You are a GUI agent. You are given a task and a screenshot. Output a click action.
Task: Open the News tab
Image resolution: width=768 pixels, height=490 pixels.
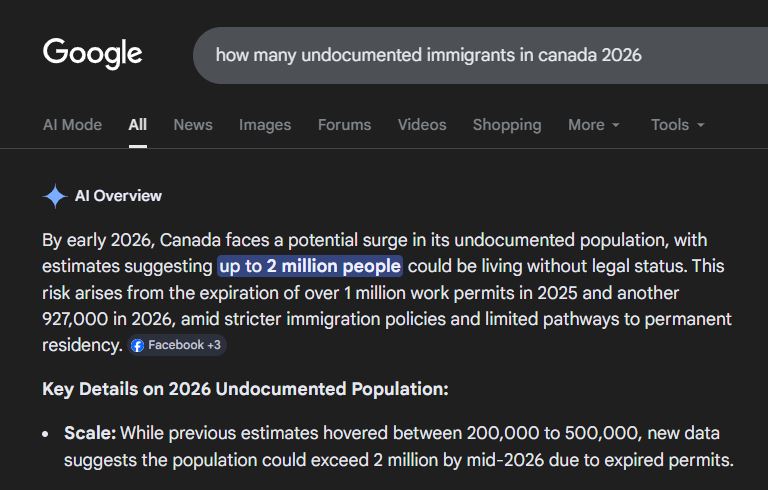192,125
